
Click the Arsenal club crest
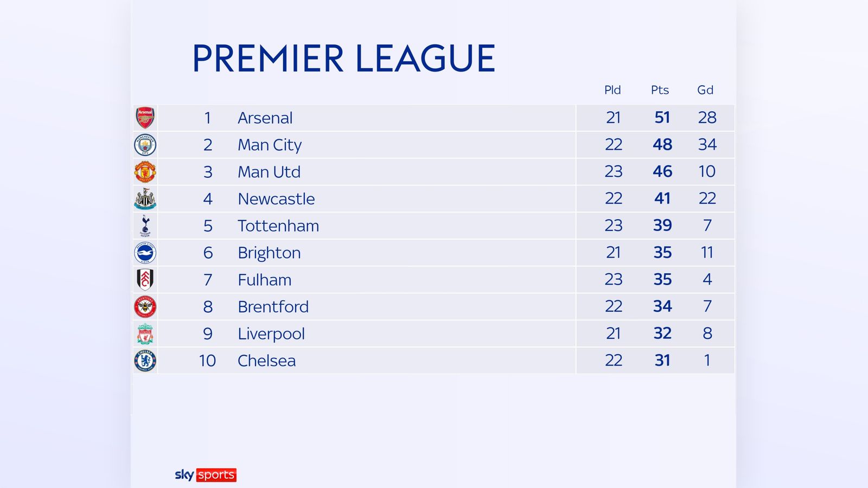[145, 118]
